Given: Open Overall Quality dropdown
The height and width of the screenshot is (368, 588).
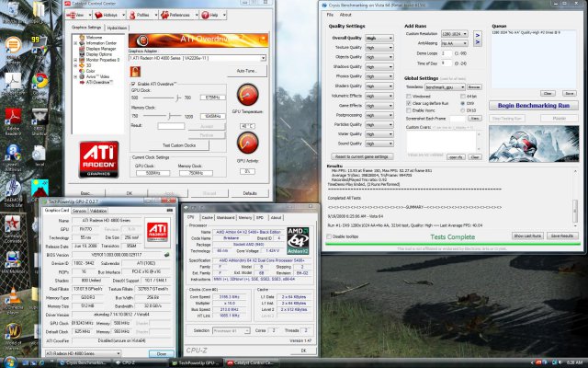Looking at the screenshot, I should pos(379,39).
